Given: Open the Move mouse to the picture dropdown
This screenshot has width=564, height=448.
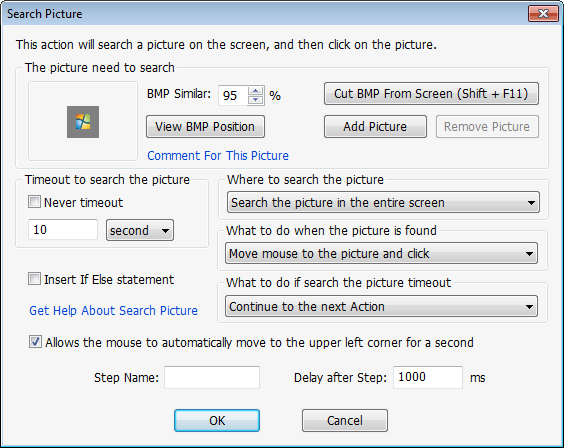Looking at the screenshot, I should 382,253.
